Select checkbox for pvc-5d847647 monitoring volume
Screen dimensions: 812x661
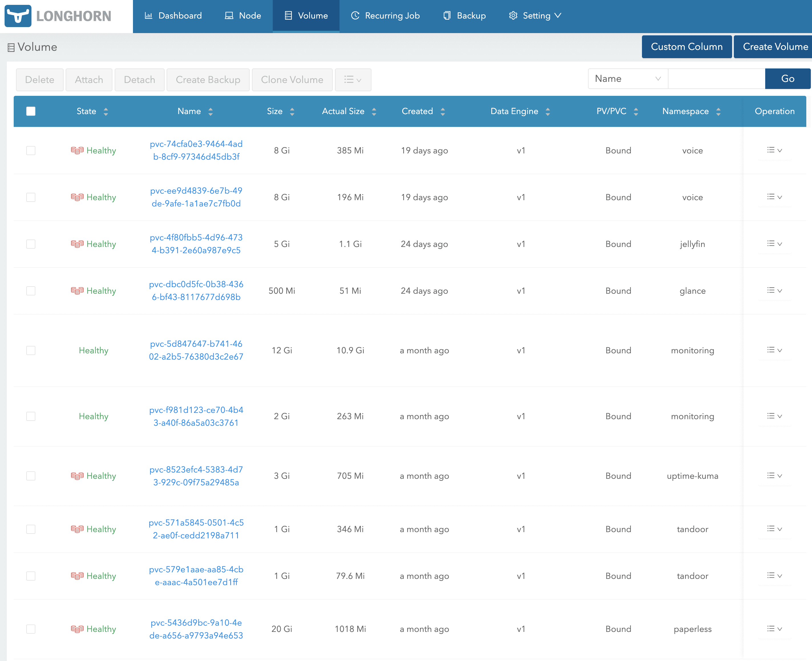[x=31, y=350]
